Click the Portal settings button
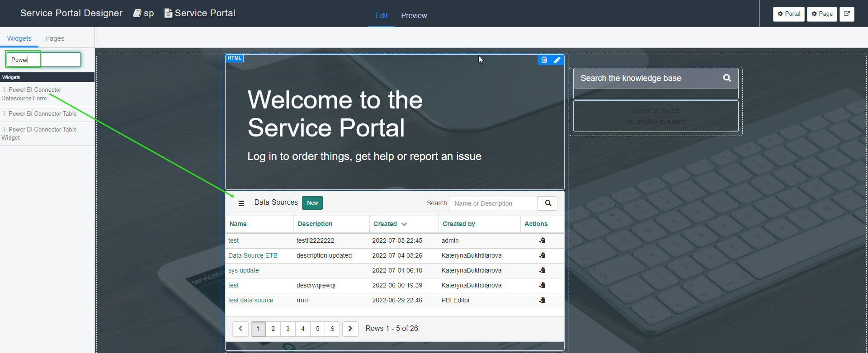868x353 pixels. tap(788, 14)
